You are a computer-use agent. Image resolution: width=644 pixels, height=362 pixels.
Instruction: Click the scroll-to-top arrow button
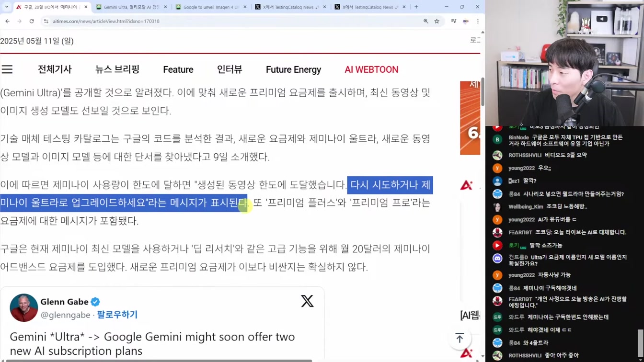pos(460,338)
